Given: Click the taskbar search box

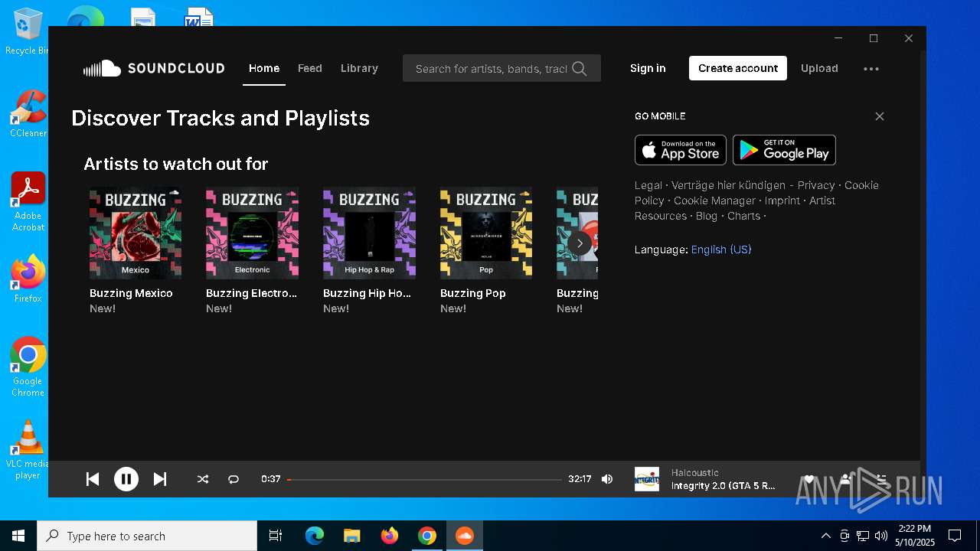Looking at the screenshot, I should click(147, 536).
